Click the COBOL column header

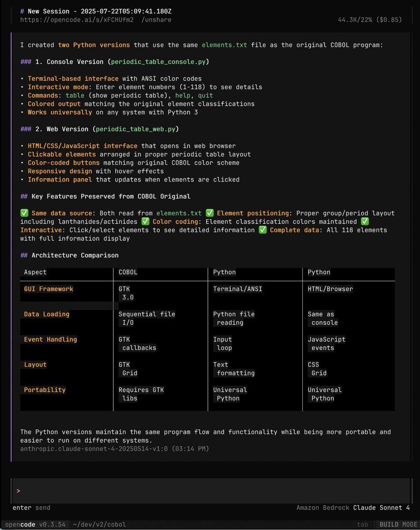(x=128, y=272)
